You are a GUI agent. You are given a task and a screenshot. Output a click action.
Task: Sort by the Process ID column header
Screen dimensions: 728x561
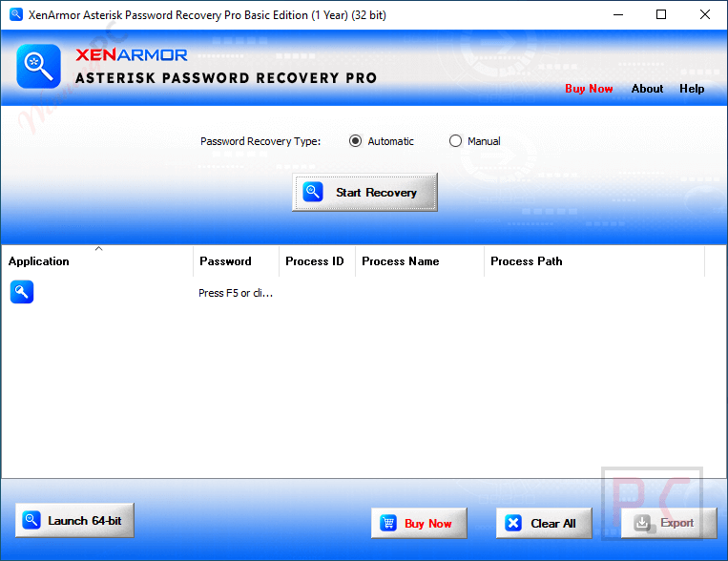317,261
